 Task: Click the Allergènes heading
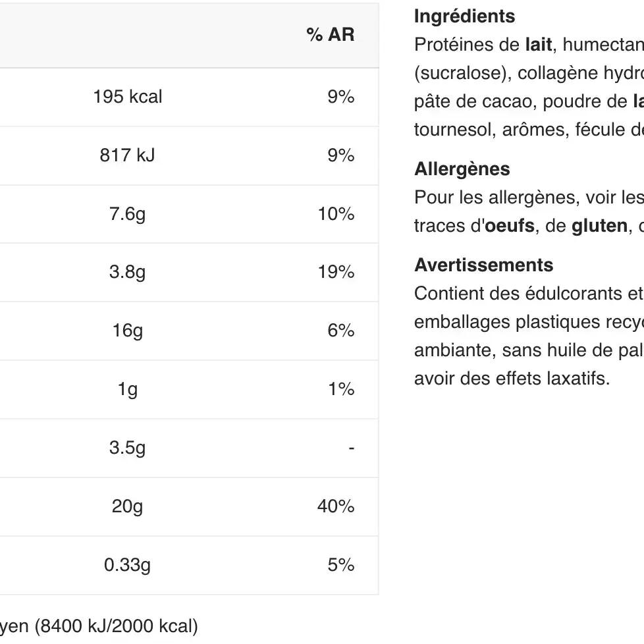tap(462, 169)
